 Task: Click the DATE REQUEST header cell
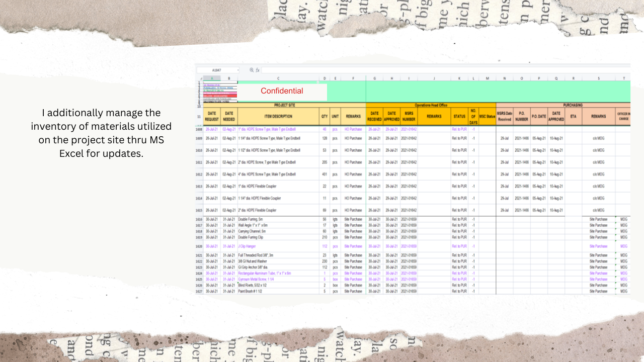click(211, 116)
